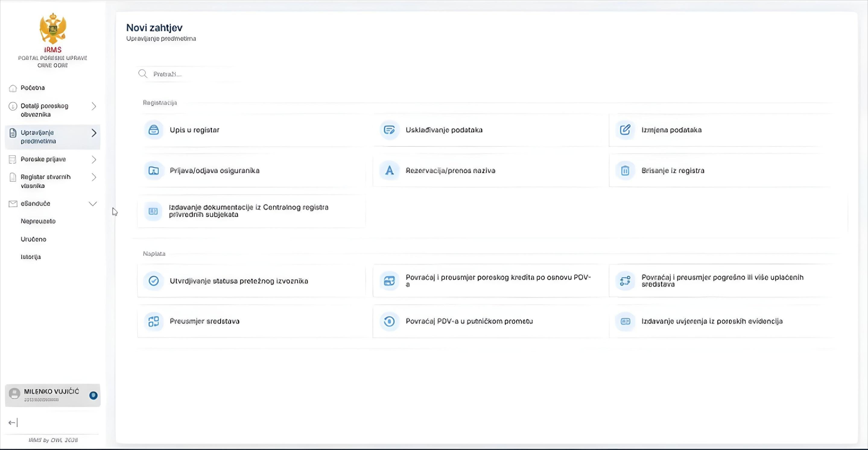868x450 pixels.
Task: Click the Brisanje iz registra trash icon
Action: point(625,170)
